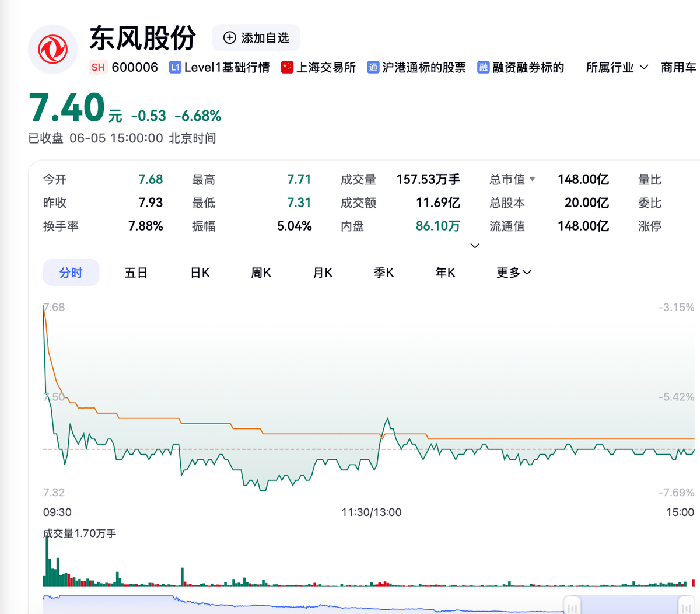Click the 东风股份 title
This screenshot has width=700, height=614.
click(143, 38)
